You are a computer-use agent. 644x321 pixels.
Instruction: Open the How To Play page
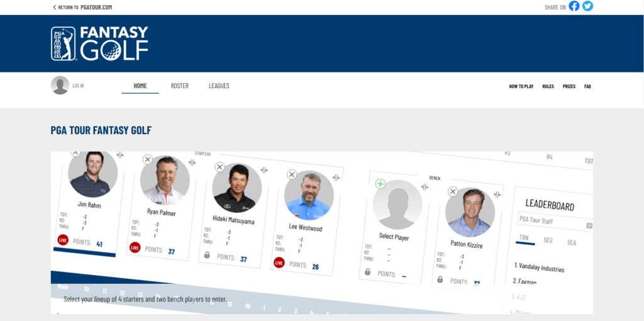(x=521, y=86)
